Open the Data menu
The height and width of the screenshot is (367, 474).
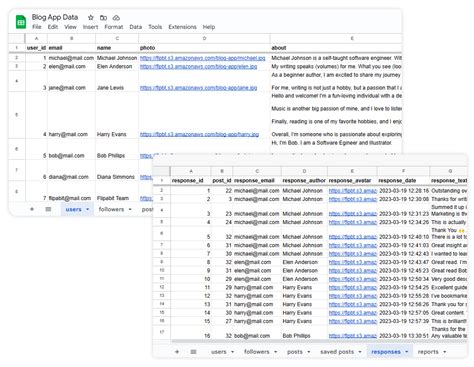pos(136,27)
